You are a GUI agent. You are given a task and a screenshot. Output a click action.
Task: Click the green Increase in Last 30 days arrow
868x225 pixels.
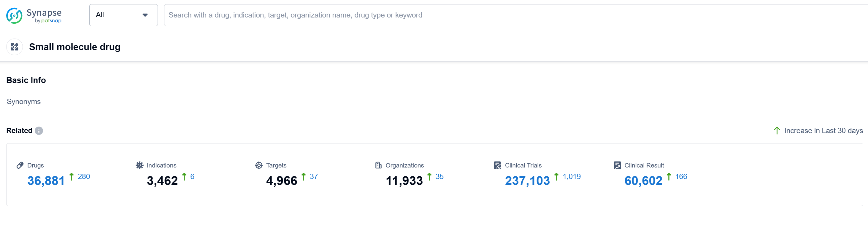[777, 131]
